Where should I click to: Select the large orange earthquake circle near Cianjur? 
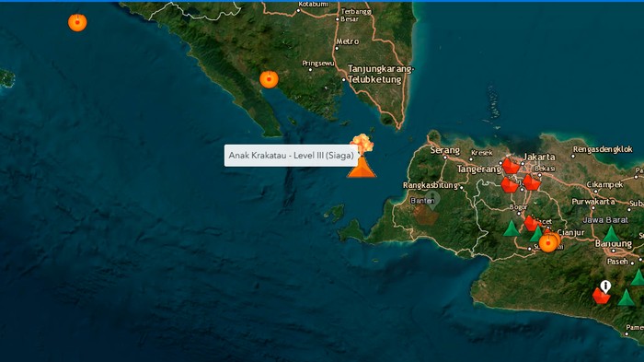click(x=548, y=242)
